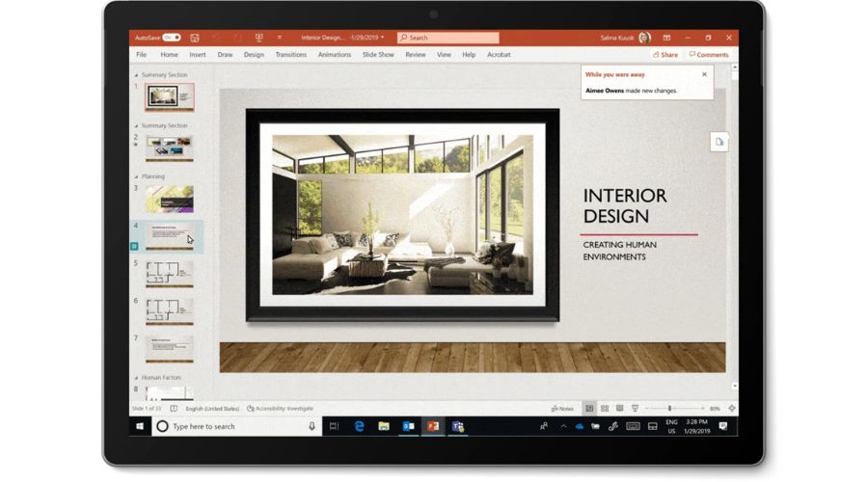The height and width of the screenshot is (482, 868).
Task: Select slide 5 floor plan thumbnail
Action: [x=170, y=274]
